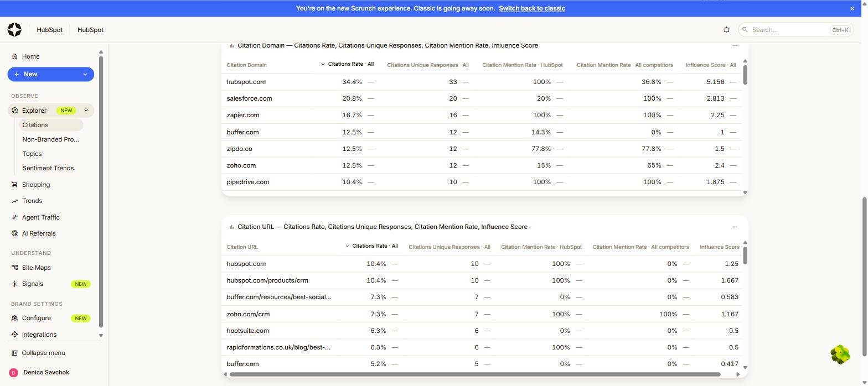Click the Trends arrow icon
The width and height of the screenshot is (868, 386).
point(14,201)
